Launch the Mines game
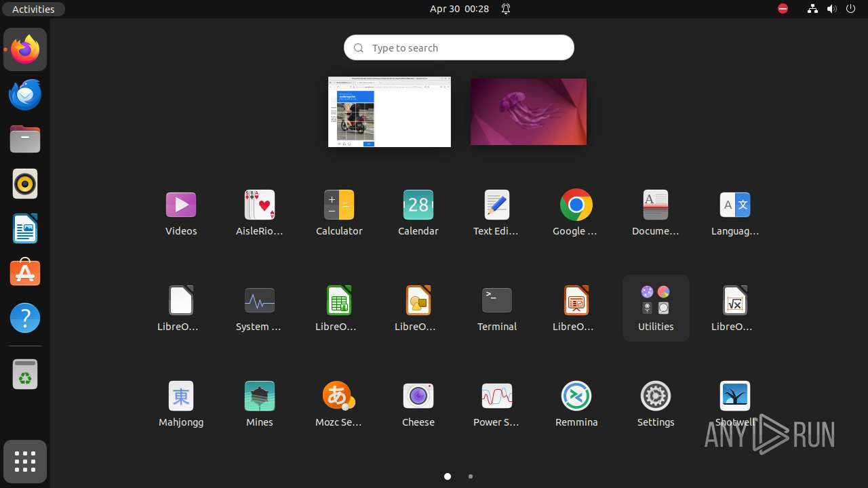 [260, 404]
